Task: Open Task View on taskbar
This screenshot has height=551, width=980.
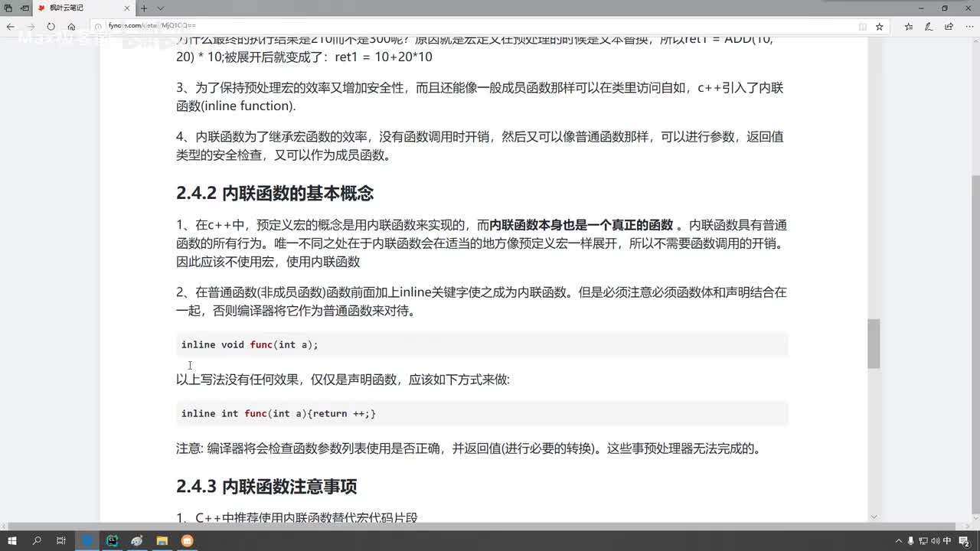Action: point(61,540)
